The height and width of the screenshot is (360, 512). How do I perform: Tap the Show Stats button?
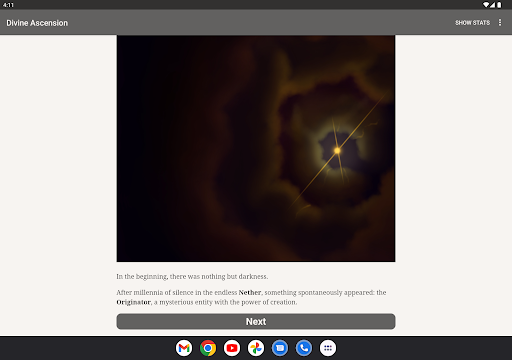coord(472,23)
